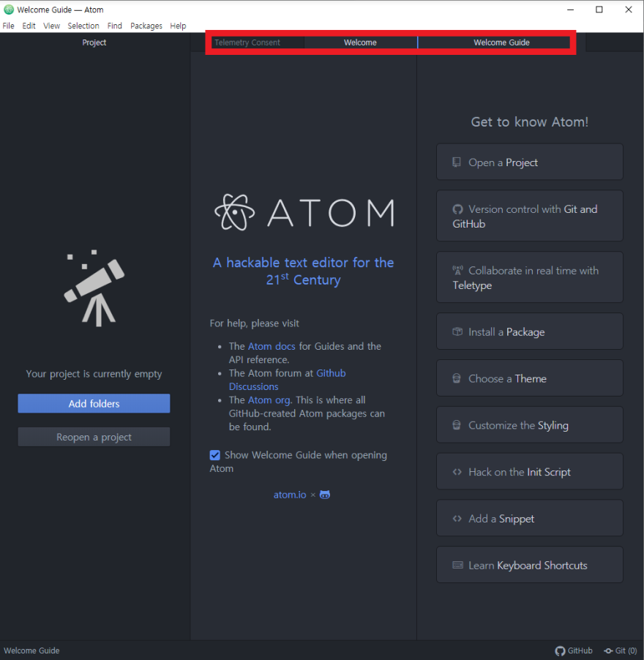644x660 pixels.
Task: Click Welcome Guide text in status bar
Action: click(x=31, y=650)
